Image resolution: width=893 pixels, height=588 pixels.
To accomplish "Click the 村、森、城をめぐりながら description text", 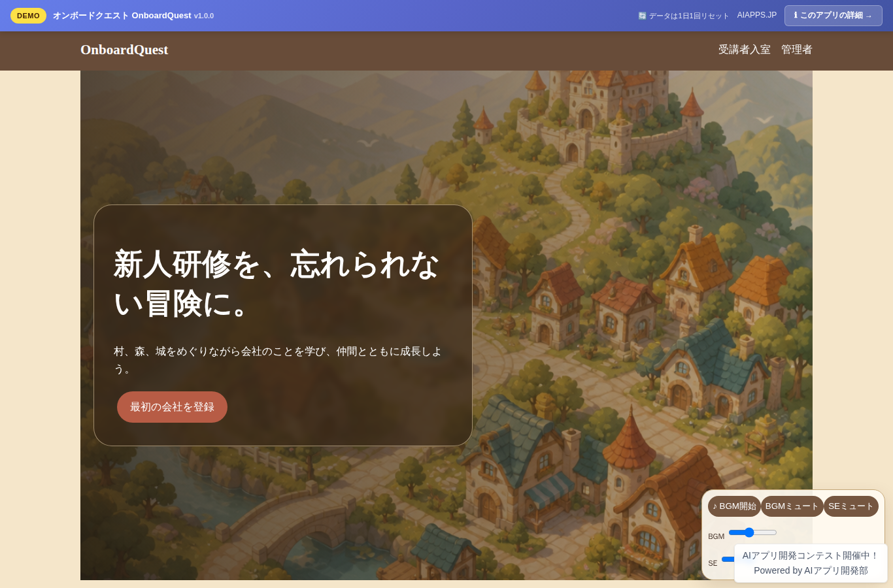I will point(278,360).
